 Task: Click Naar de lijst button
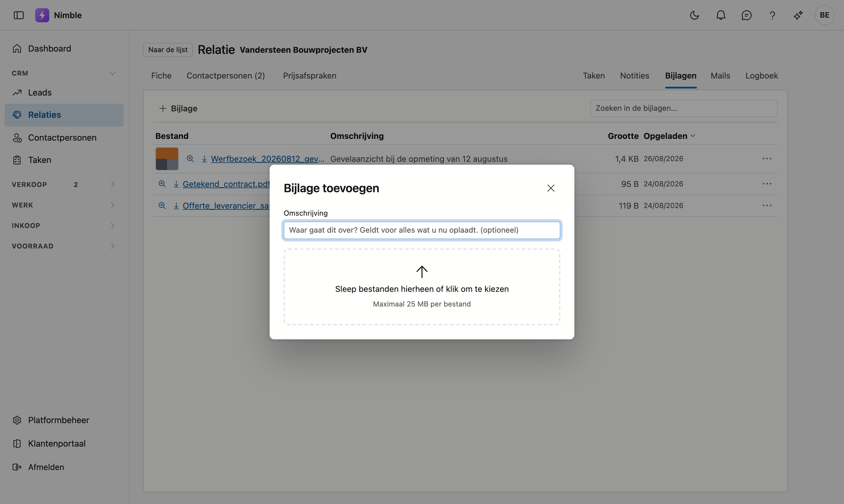(168, 50)
